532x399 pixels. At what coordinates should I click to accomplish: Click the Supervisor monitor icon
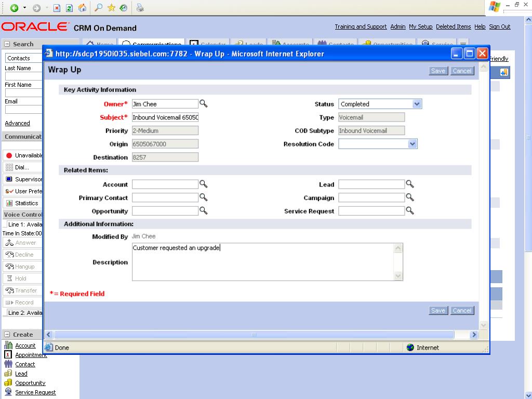pyautogui.click(x=9, y=179)
